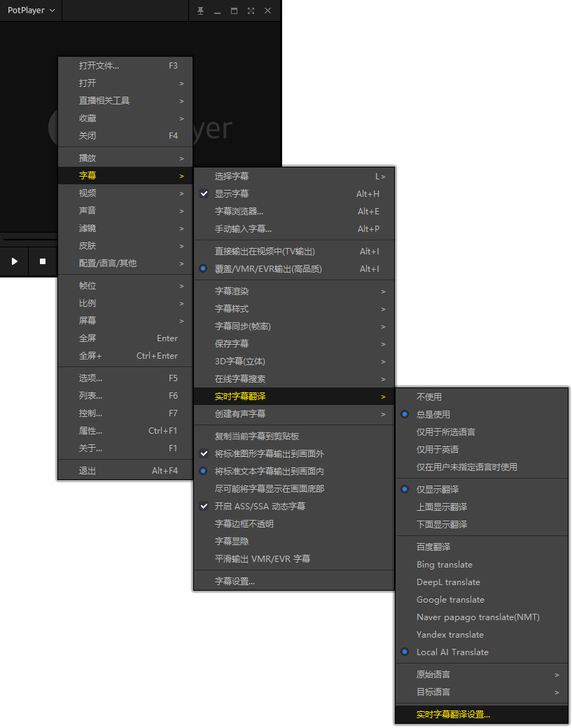The image size is (572, 728).
Task: Pin PotPlayer window on top
Action: pos(200,11)
